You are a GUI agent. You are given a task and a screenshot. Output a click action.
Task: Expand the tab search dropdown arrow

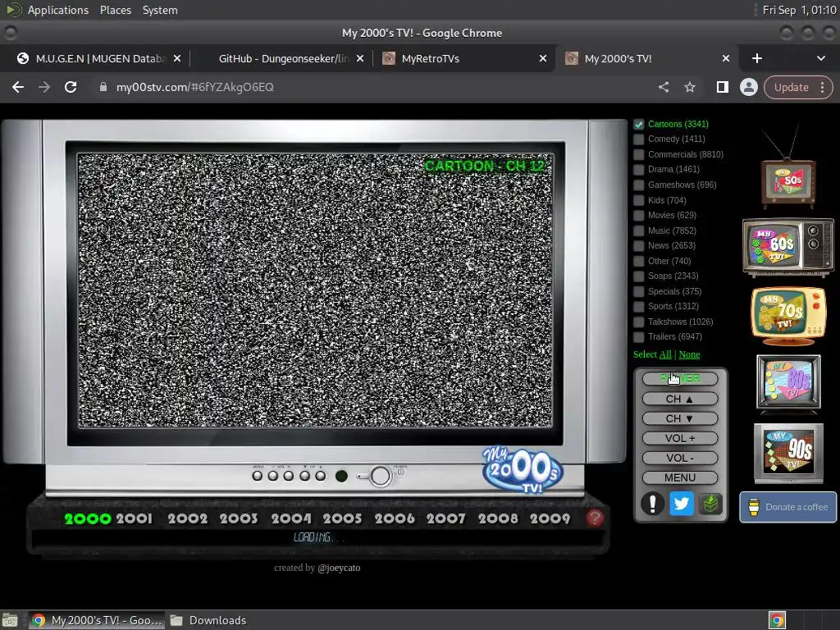point(820,58)
